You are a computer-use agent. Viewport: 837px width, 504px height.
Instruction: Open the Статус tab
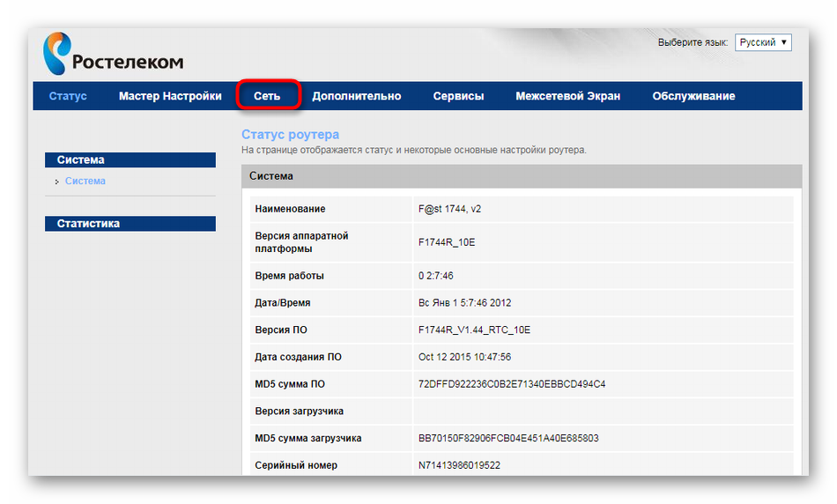point(68,96)
